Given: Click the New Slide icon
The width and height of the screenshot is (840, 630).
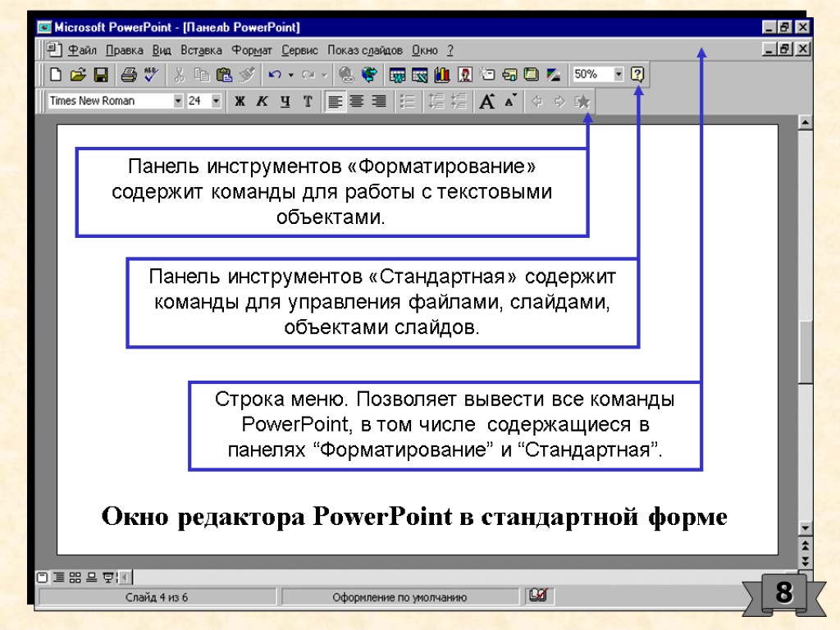Looking at the screenshot, I should coord(487,75).
